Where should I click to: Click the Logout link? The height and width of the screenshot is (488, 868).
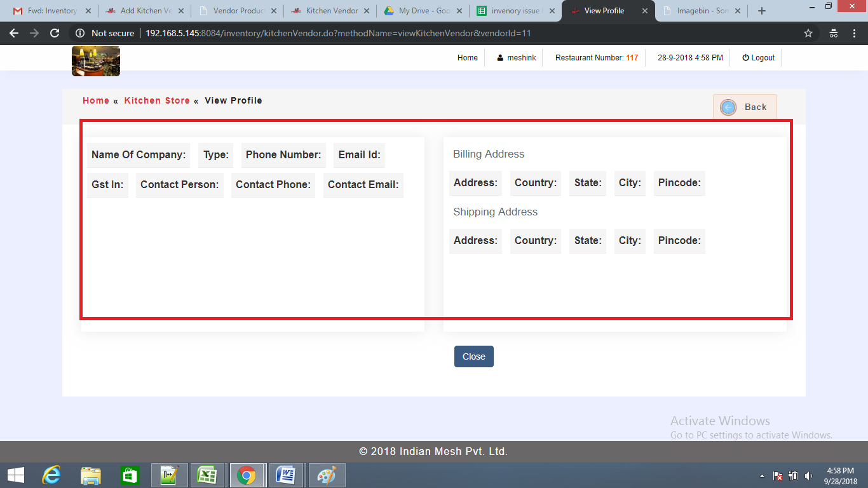click(x=758, y=58)
